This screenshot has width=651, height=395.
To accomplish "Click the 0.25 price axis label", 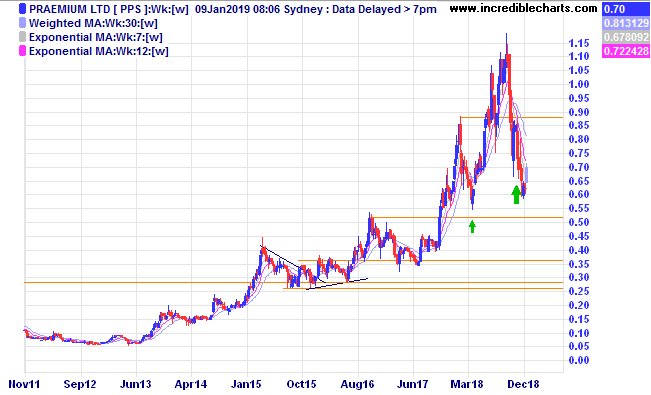I will point(579,291).
